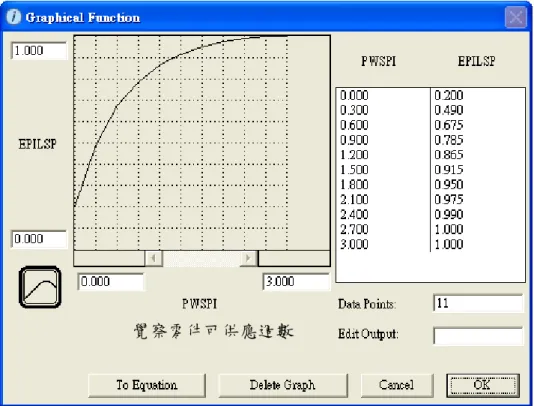This screenshot has width=534, height=406.
Task: Click the To Equation button
Action: pos(147,385)
